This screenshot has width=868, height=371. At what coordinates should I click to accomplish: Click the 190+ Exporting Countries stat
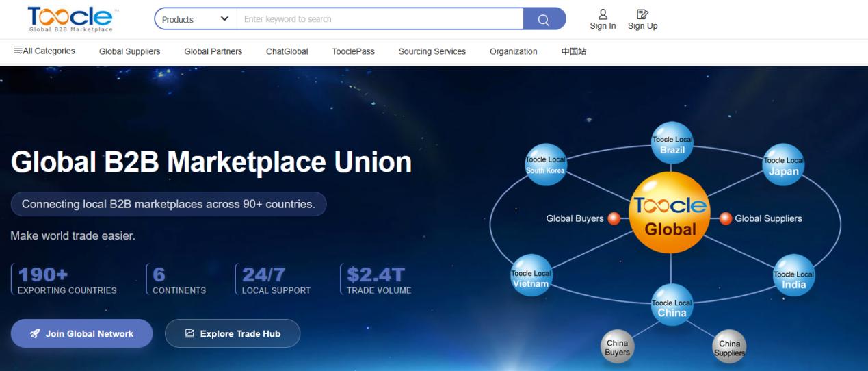pyautogui.click(x=66, y=281)
